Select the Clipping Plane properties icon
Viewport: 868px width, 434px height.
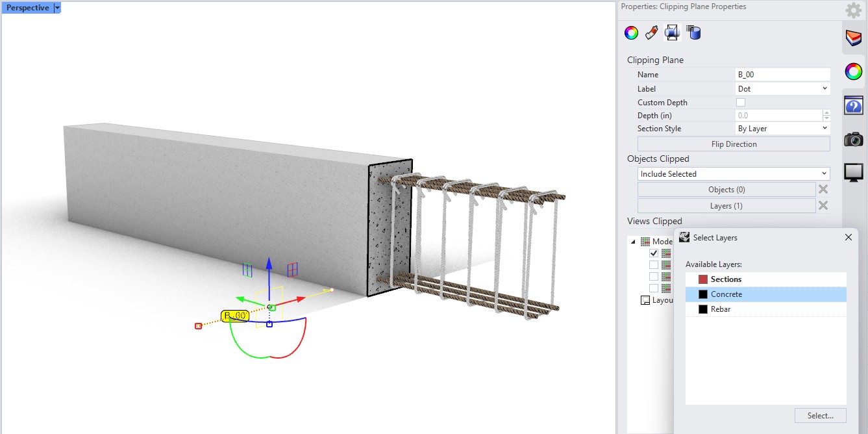pos(673,32)
